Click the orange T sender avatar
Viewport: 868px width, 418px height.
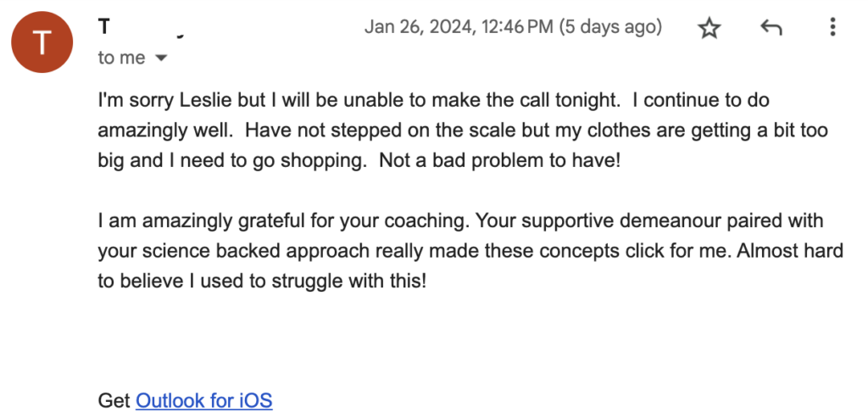[42, 42]
